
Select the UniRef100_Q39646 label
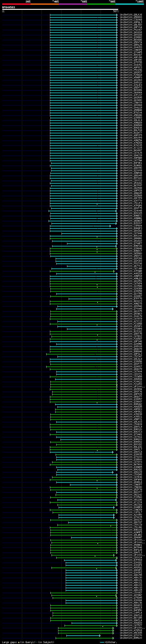[x=131, y=249]
